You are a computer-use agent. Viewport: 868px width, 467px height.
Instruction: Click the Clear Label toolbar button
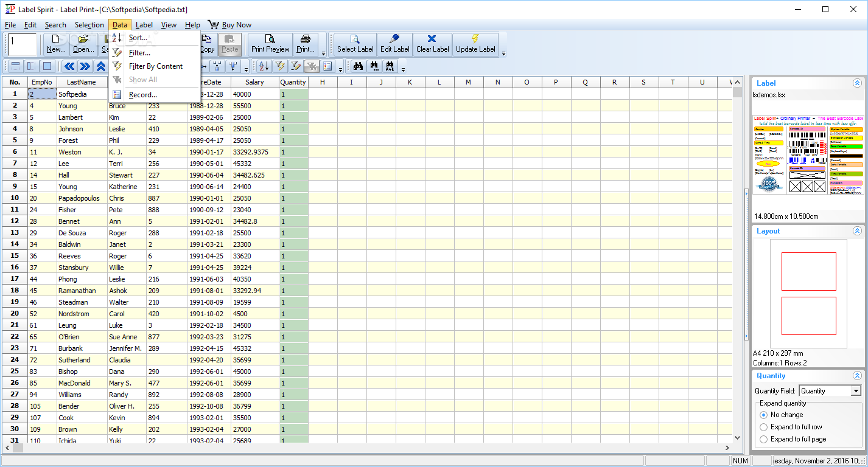coord(432,44)
